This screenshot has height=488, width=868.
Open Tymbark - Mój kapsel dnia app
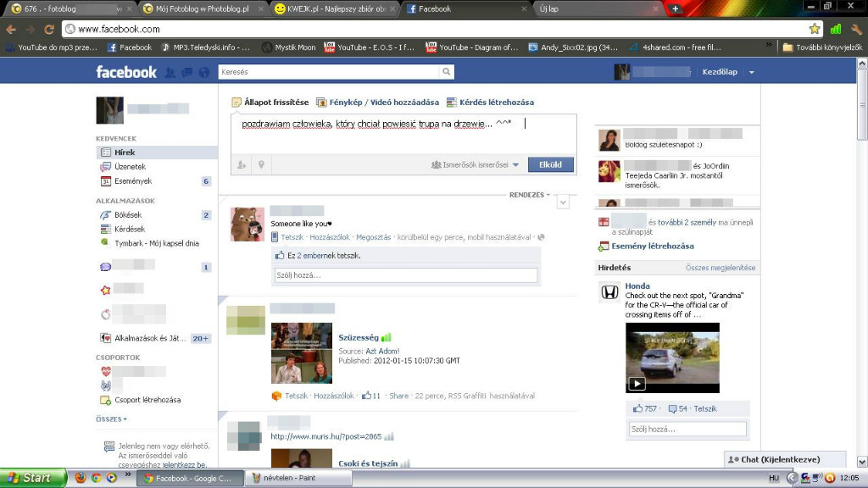click(x=157, y=243)
